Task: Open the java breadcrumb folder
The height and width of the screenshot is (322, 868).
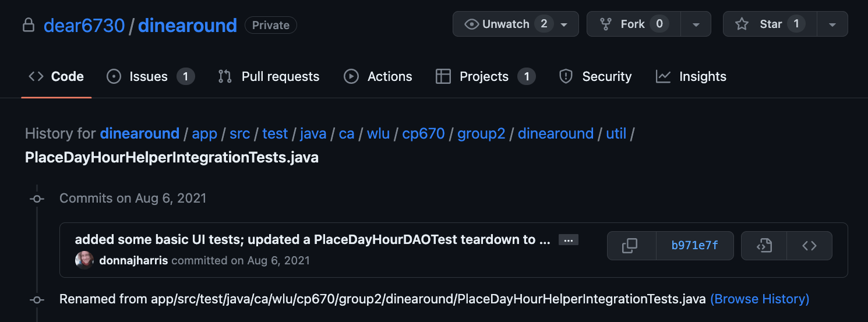Action: (x=313, y=133)
